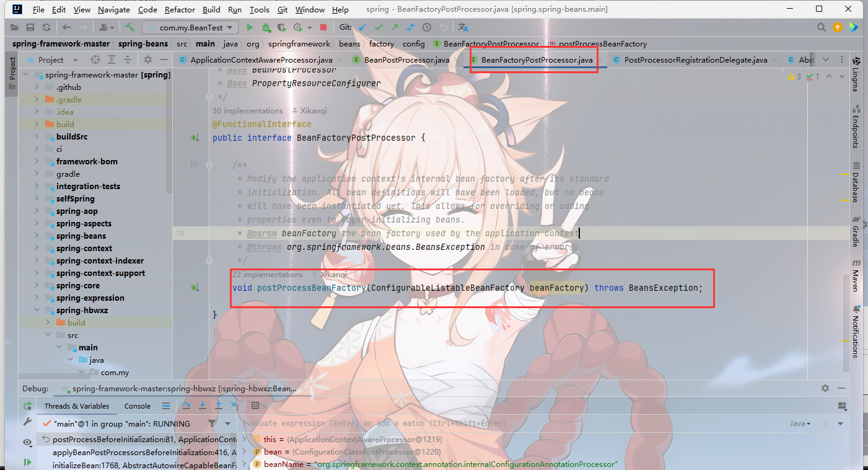
Task: Toggle the debugger view eye icon
Action: tap(27, 442)
